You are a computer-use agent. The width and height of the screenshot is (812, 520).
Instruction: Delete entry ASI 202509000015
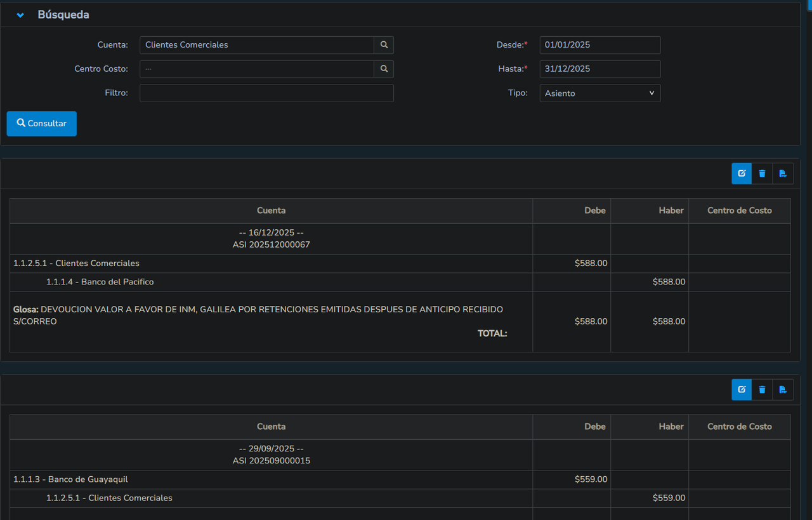click(762, 390)
